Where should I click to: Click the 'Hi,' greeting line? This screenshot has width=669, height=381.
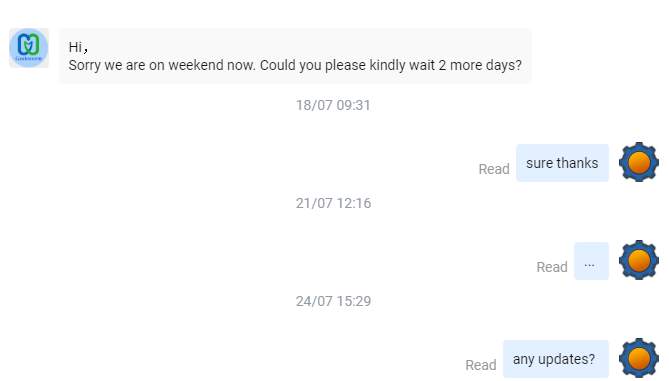coord(79,47)
